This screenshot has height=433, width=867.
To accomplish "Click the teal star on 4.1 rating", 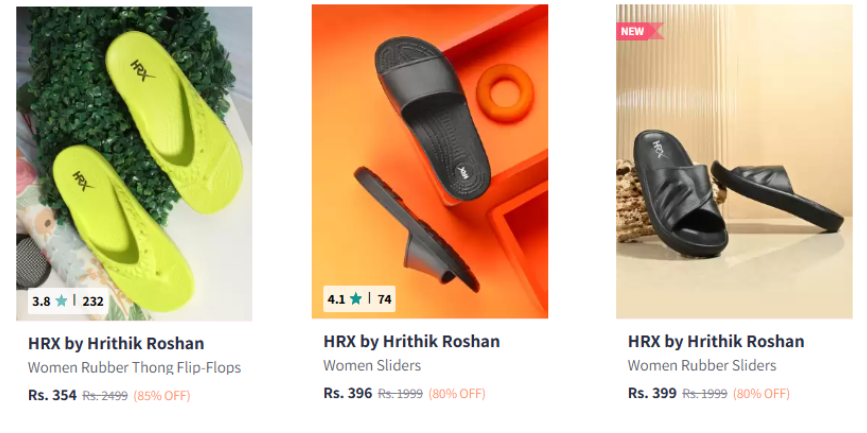I will pos(356,299).
